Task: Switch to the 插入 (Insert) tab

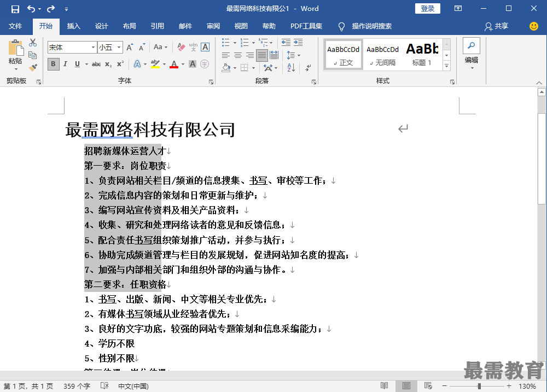Action: click(74, 26)
